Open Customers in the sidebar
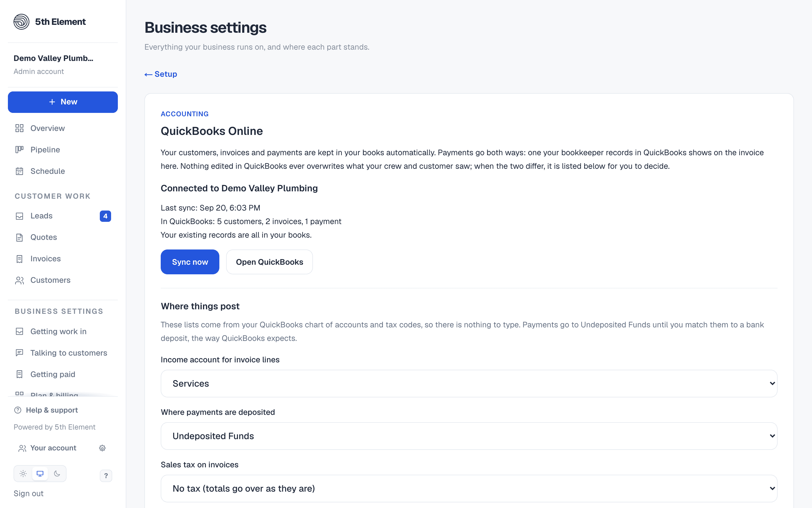Screen dimensions: 812x508 coord(63,281)
